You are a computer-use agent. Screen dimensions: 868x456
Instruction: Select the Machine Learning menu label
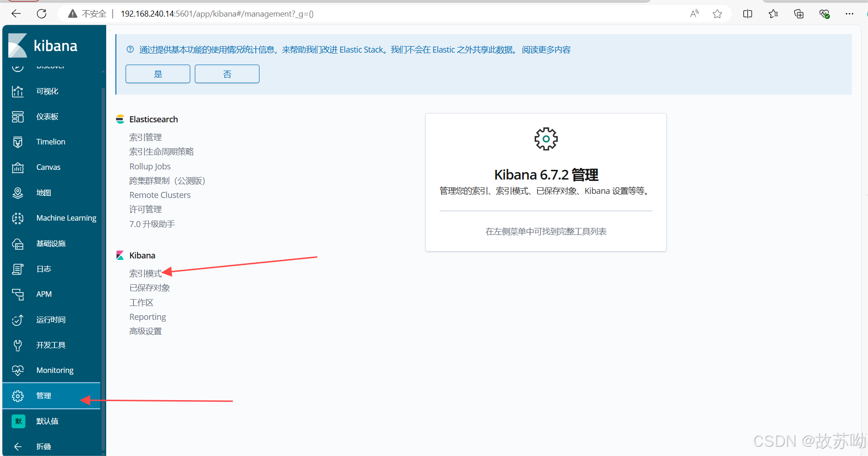point(66,218)
